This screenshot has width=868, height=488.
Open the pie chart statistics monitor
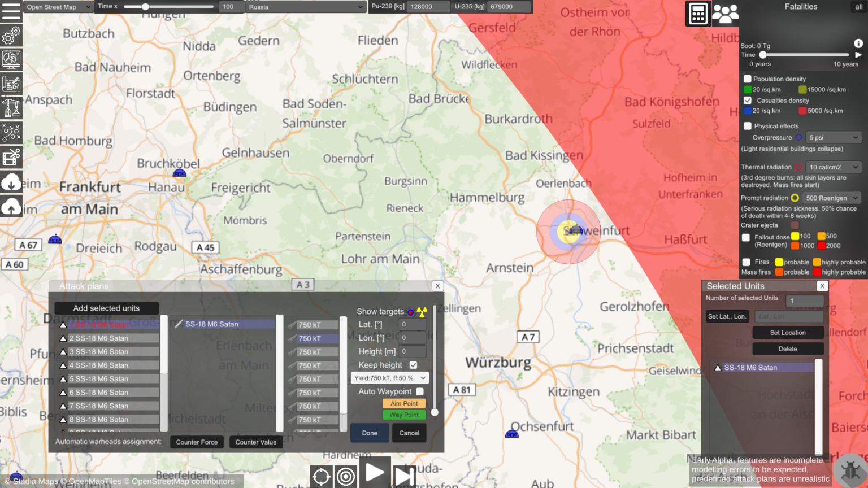[11, 59]
